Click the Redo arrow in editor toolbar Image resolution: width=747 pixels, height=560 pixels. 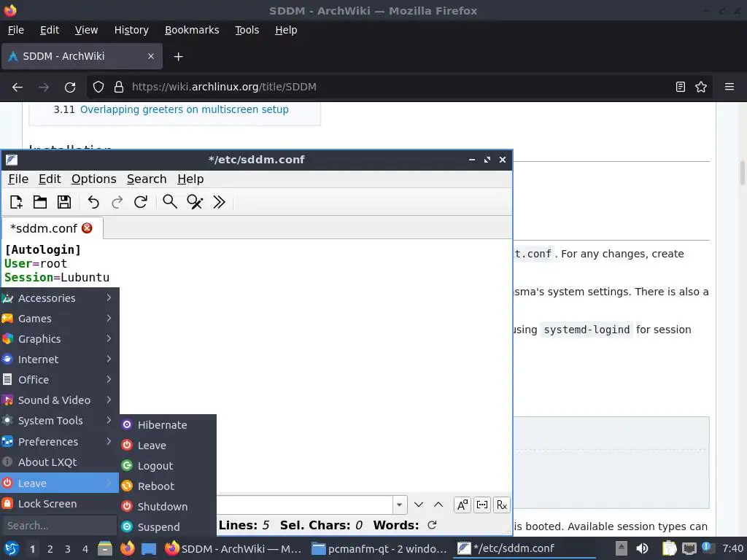(117, 202)
